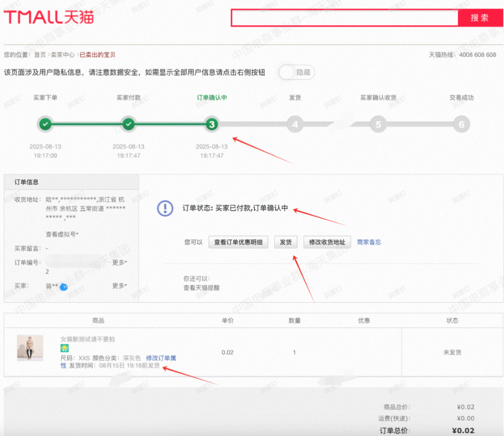This screenshot has width=504, height=436.
Task: Toggle the 隐藏 privacy switch
Action: [x=297, y=72]
